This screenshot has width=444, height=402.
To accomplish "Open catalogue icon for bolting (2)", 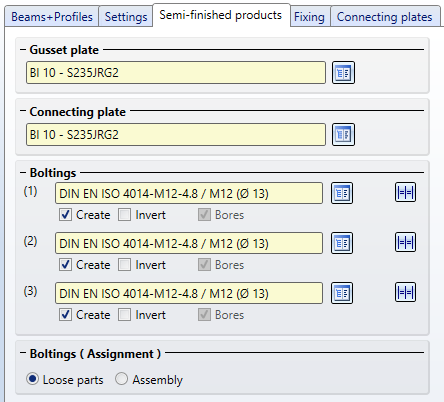I will pyautogui.click(x=342, y=243).
